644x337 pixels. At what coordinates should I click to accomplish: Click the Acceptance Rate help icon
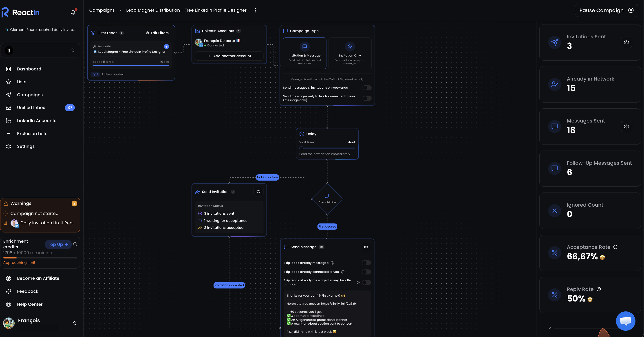coord(615,247)
